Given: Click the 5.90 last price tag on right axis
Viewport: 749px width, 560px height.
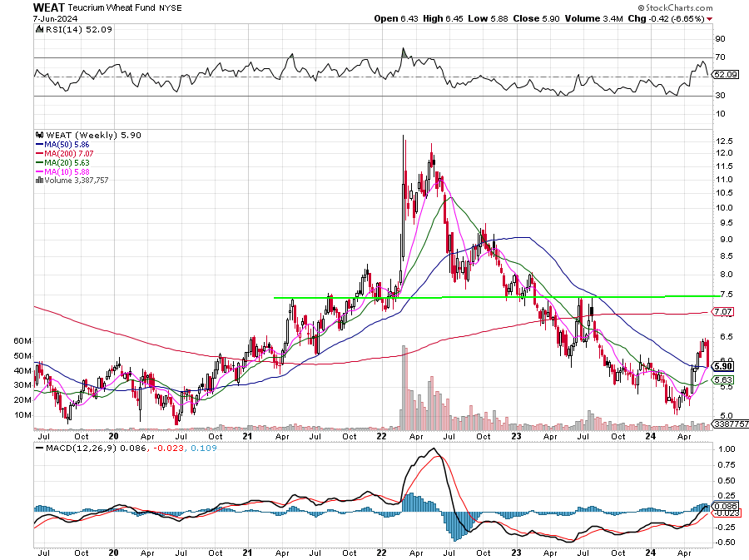Looking at the screenshot, I should coord(724,366).
